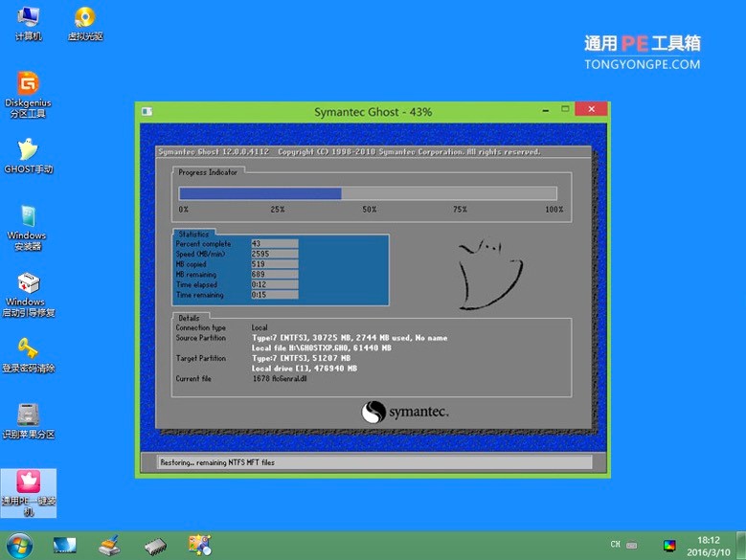Click the Ghost progress indicator bar
This screenshot has height=560, width=746.
tap(368, 193)
